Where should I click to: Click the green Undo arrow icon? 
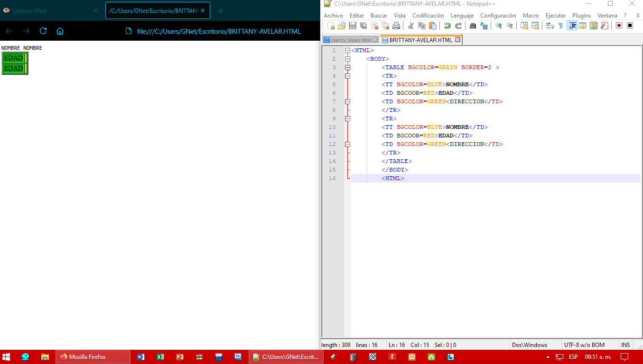447,26
